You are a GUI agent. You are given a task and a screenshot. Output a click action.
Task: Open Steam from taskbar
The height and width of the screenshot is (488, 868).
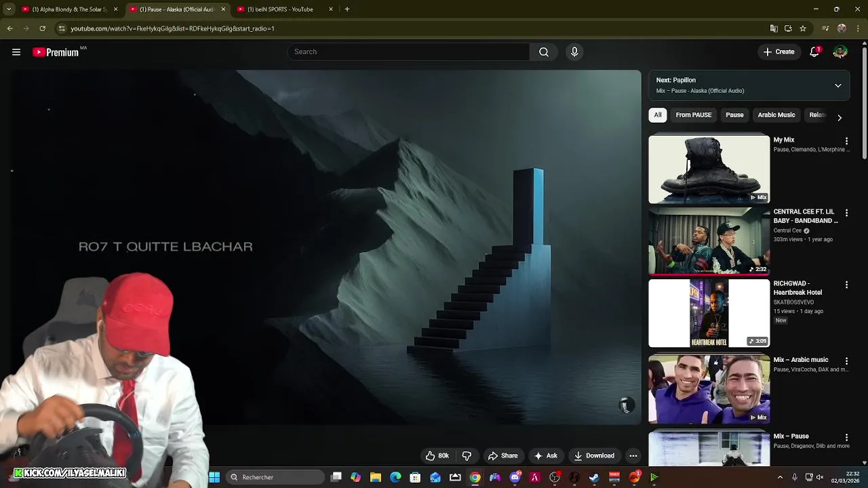pyautogui.click(x=594, y=477)
